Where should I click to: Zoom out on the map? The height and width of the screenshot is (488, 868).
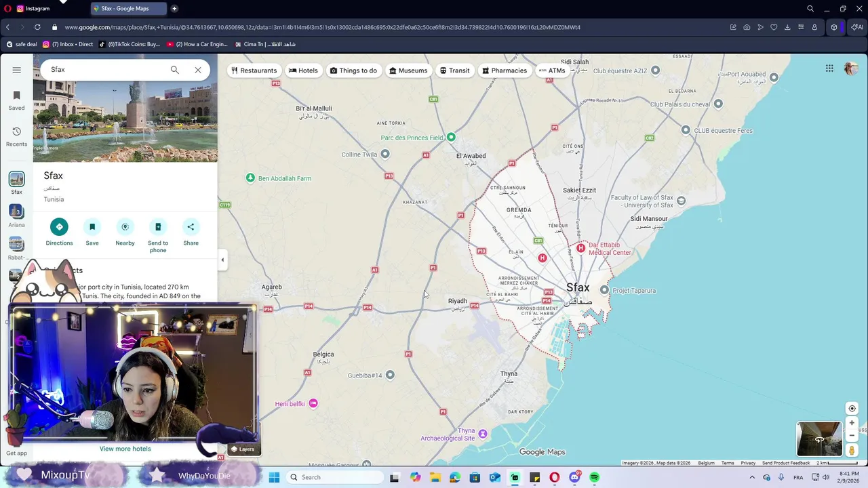point(852,436)
